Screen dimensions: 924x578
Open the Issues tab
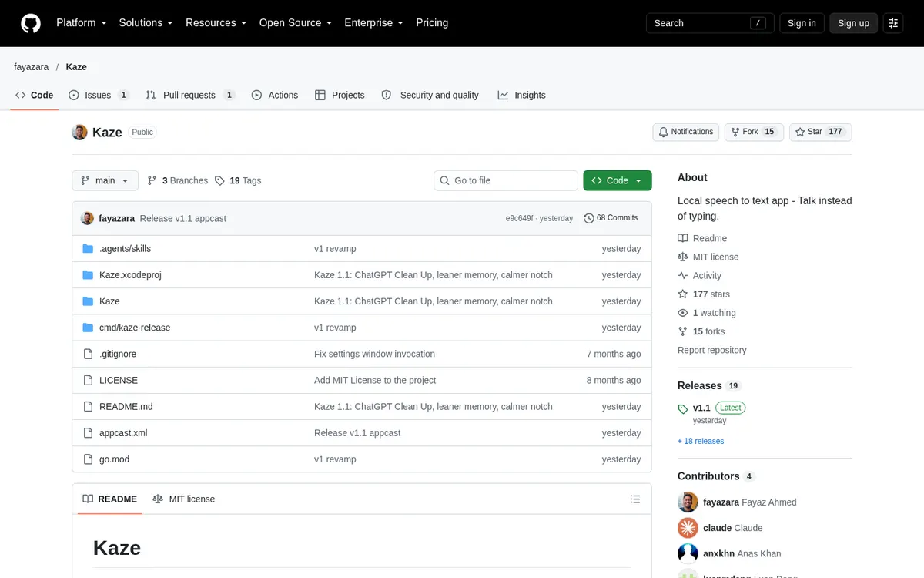coord(99,96)
